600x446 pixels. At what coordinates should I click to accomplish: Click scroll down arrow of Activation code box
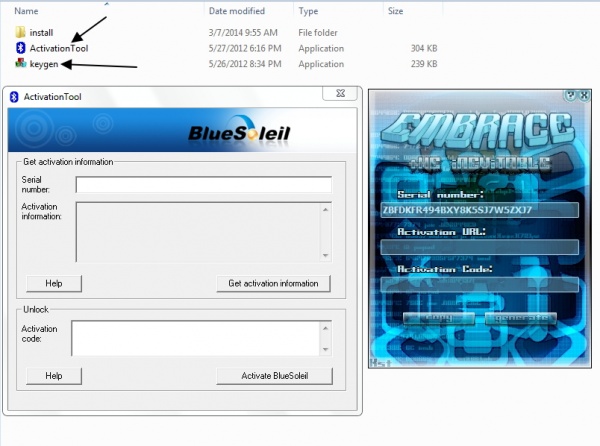coord(326,349)
